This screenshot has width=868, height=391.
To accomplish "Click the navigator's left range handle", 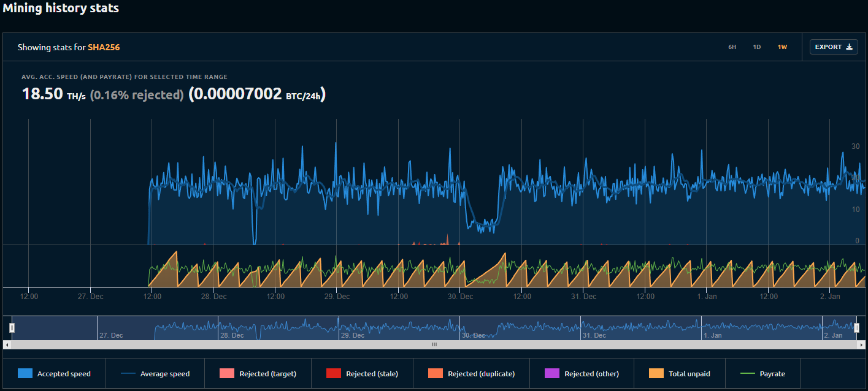I will (x=12, y=328).
